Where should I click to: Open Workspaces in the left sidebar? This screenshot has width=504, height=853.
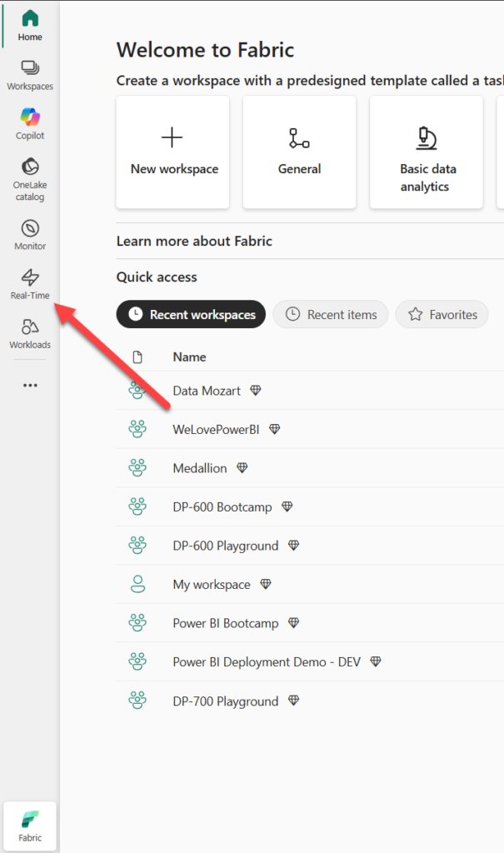[x=30, y=74]
